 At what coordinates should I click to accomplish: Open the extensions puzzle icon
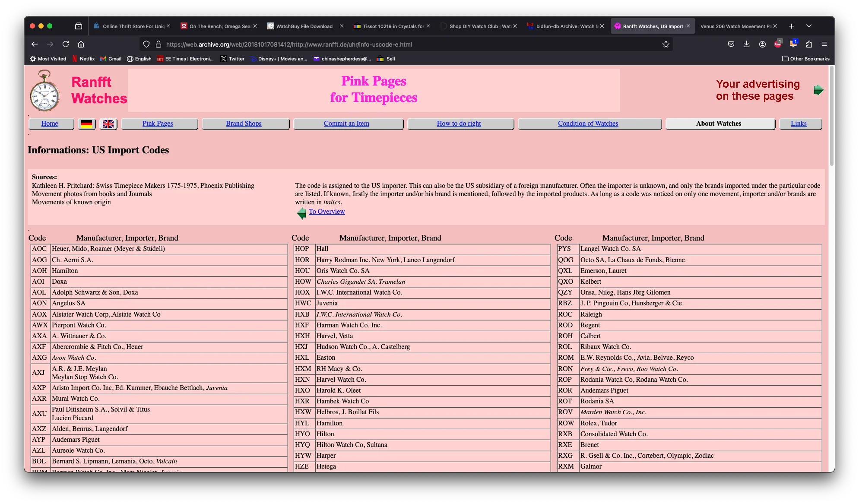pyautogui.click(x=809, y=44)
